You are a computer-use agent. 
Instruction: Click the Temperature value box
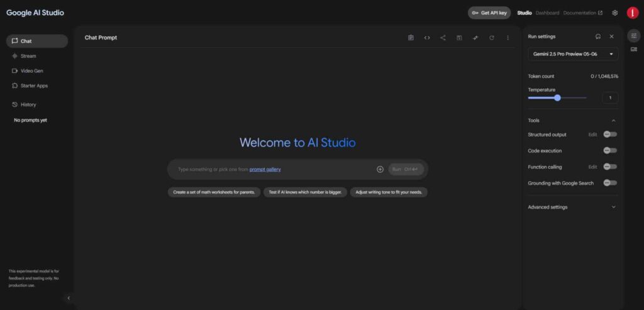click(610, 97)
